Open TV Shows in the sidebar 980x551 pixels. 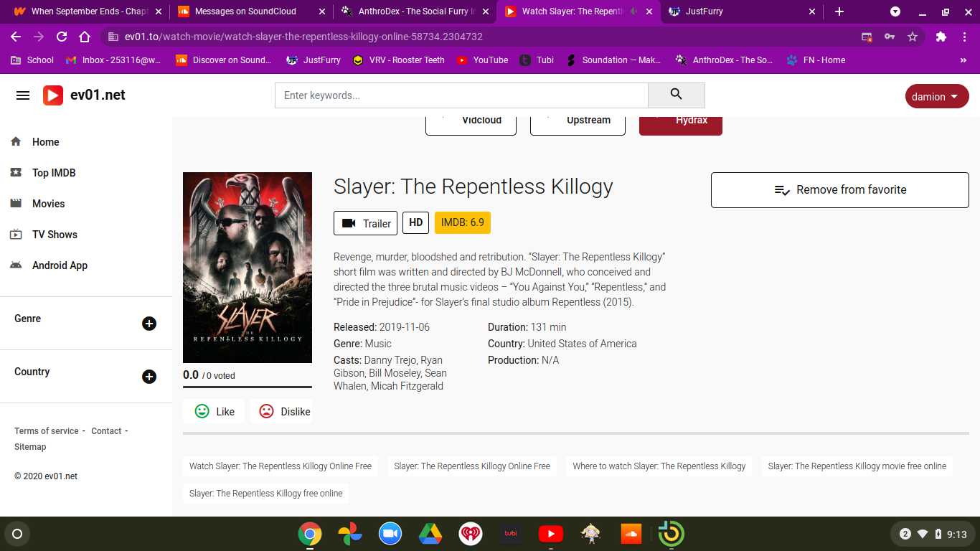click(x=55, y=235)
